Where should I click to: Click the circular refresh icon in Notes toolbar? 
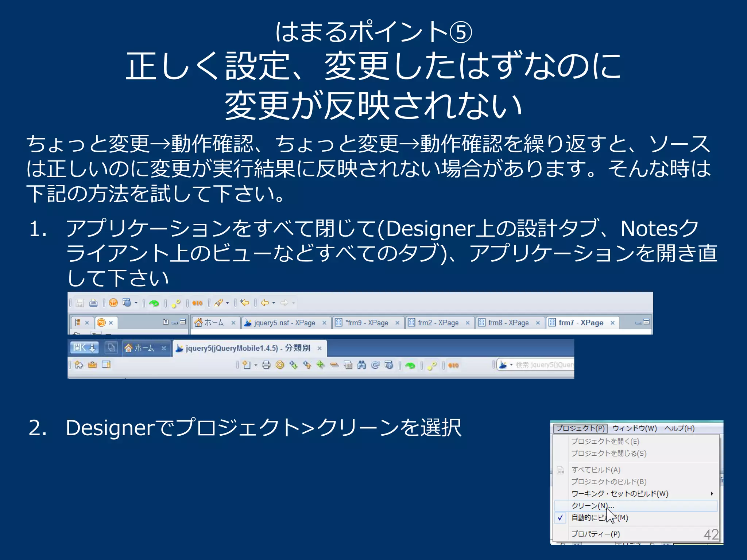click(x=375, y=365)
